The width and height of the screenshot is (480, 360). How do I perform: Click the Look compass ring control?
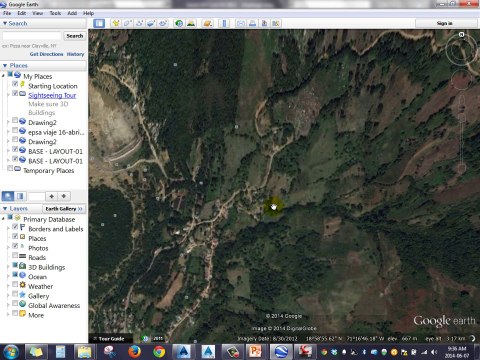[462, 49]
